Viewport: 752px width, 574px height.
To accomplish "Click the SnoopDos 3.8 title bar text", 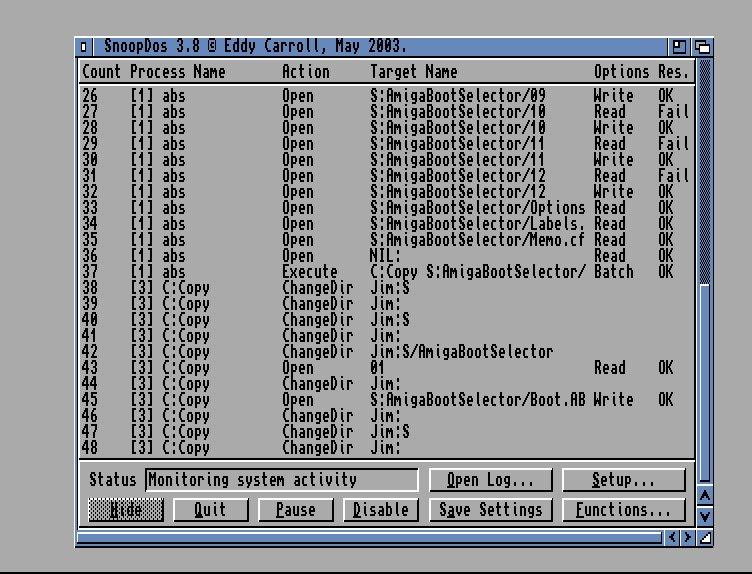I will [255, 47].
